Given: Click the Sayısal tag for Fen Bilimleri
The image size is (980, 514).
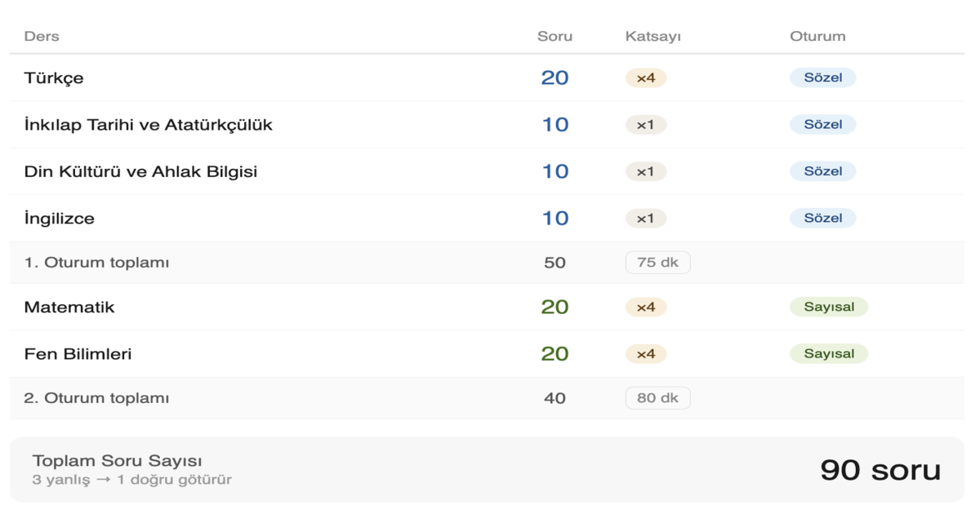Looking at the screenshot, I should click(829, 354).
